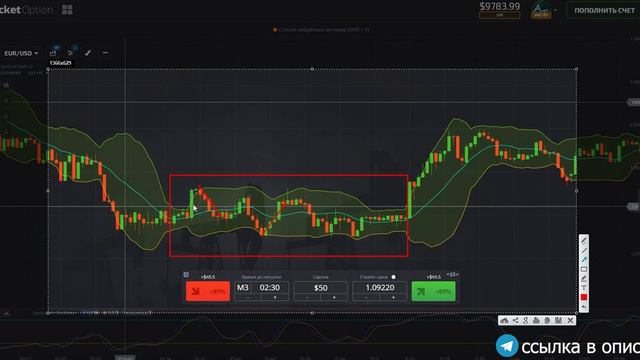Click the $50 trade amount field
This screenshot has height=360, width=640.
pos(320,288)
